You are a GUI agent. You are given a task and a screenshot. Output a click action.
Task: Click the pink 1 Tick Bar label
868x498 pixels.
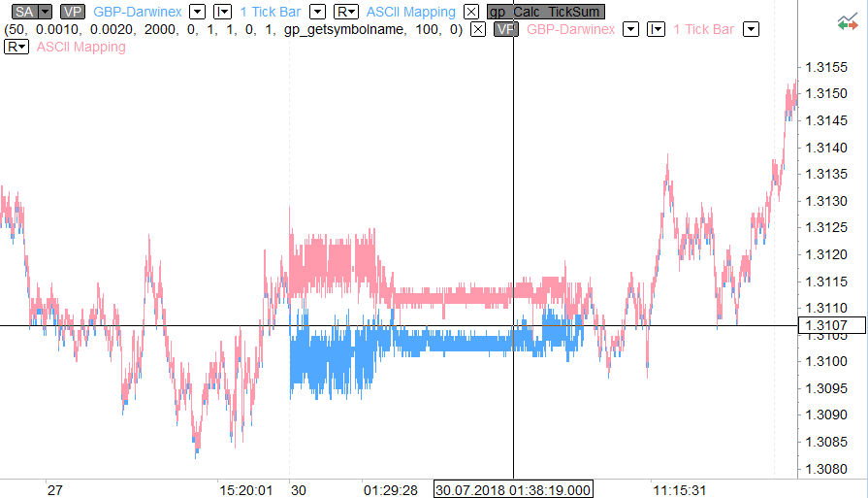(703, 29)
